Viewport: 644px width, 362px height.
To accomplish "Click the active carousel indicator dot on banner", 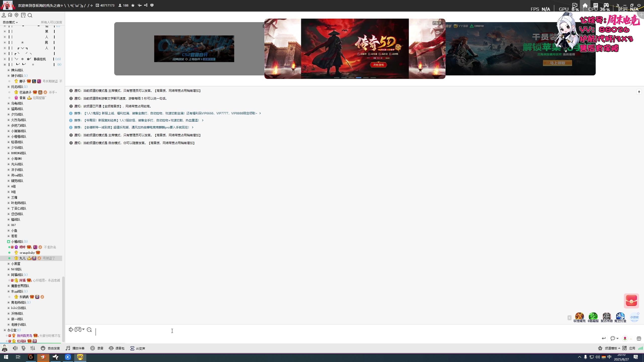I will click(358, 78).
